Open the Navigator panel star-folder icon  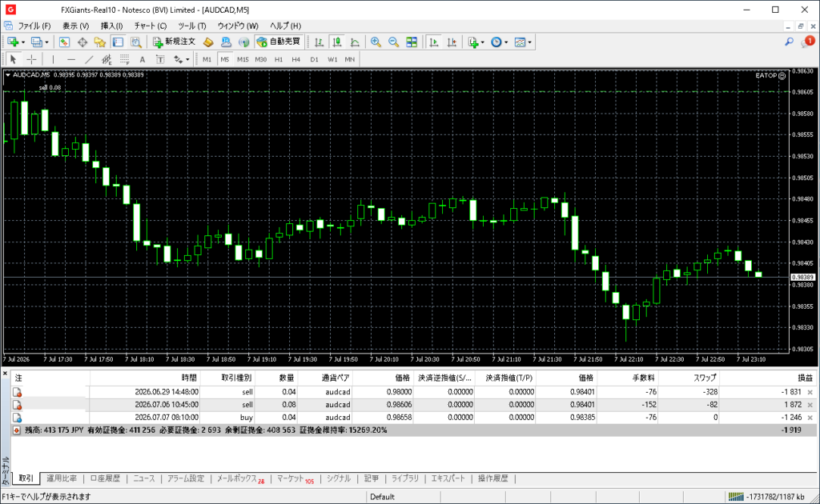coord(99,42)
